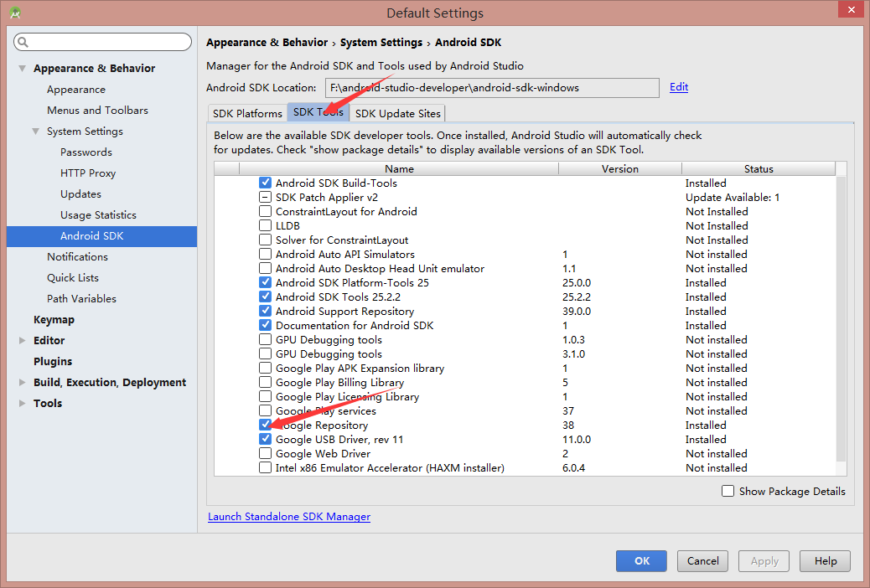Screen dimensions: 870x588
Task: Check Android Auto API Simulators checkbox
Action: pos(265,254)
